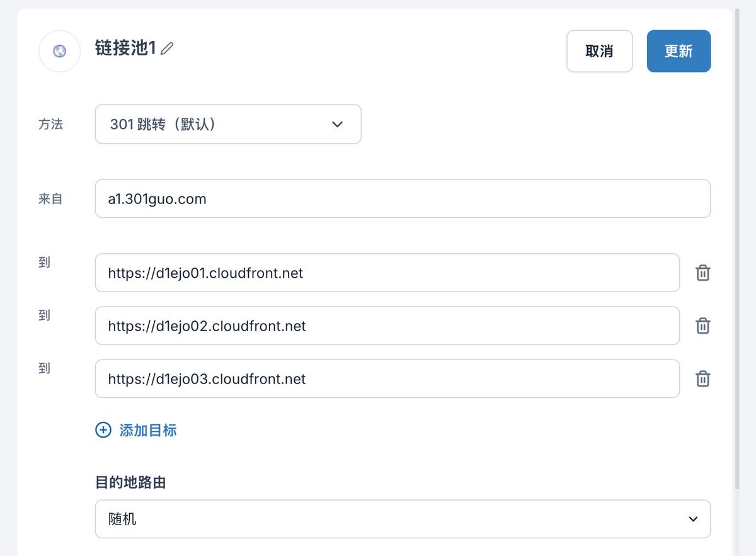Delete the d1ejo02.cloudfront.net target

702,326
